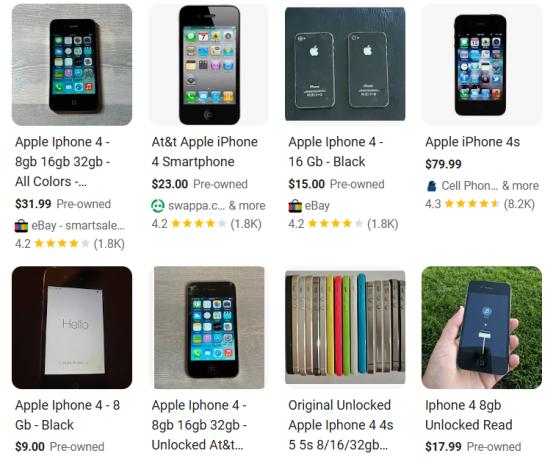Open 'At&t Apple iPhone 4 Smartphone' title
Screen dimensions: 554x459
tap(205, 152)
